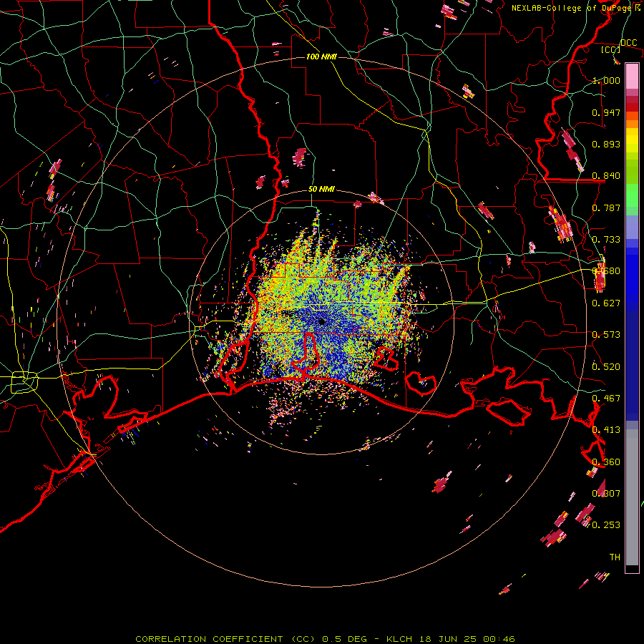Click the 100 NMI range ring label
The height and width of the screenshot is (644, 644).
click(x=321, y=57)
